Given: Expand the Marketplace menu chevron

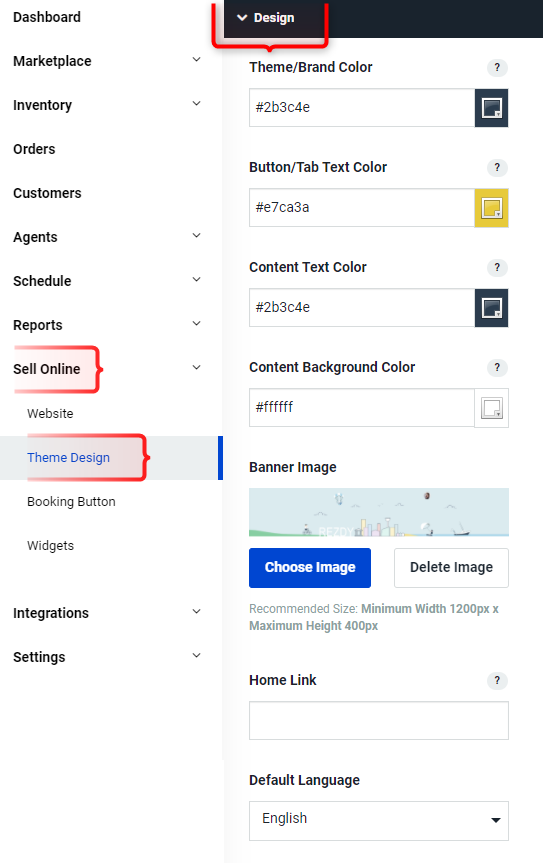Looking at the screenshot, I should [x=196, y=59].
